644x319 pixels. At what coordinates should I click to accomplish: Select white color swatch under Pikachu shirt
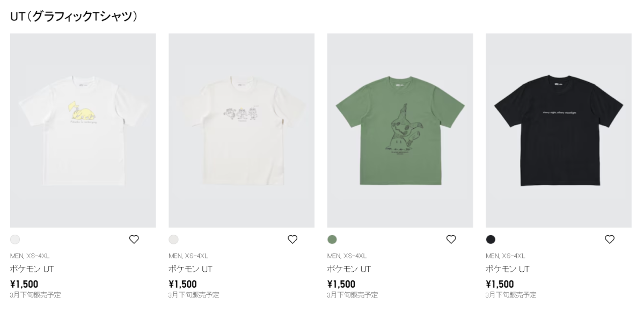[15, 240]
